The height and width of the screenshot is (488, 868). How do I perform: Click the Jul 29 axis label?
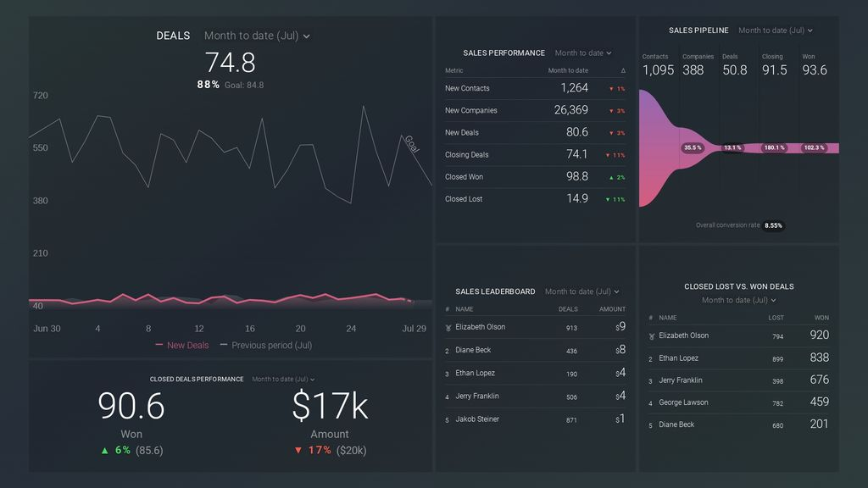[414, 329]
